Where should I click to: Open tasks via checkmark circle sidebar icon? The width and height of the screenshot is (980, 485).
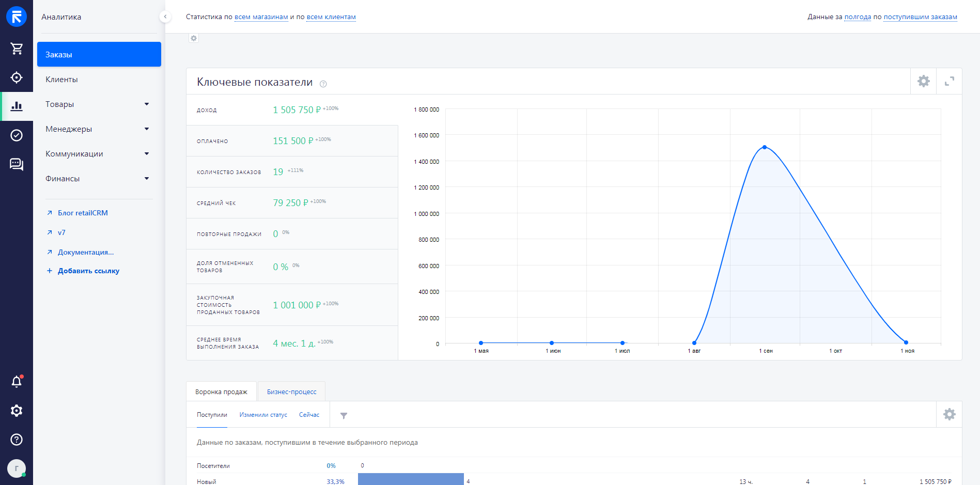17,135
